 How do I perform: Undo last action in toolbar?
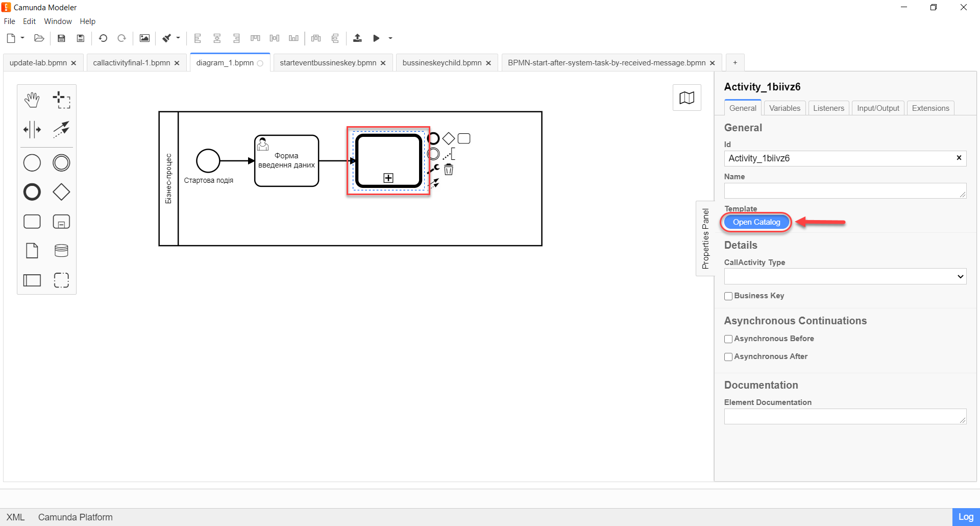coord(103,38)
